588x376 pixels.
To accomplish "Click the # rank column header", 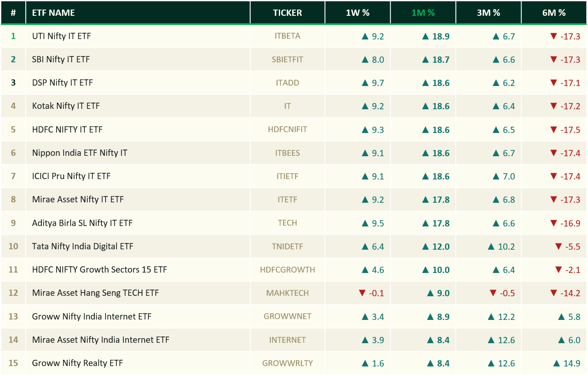I will (13, 13).
